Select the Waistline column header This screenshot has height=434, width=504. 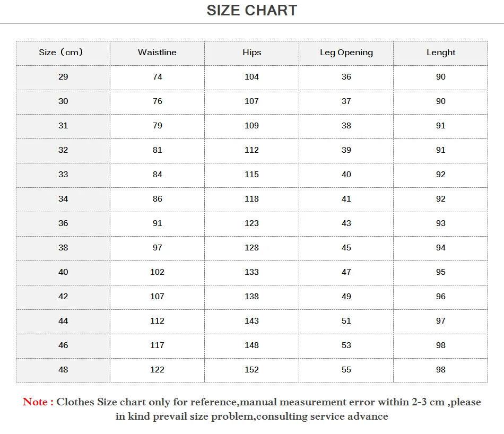click(x=157, y=53)
